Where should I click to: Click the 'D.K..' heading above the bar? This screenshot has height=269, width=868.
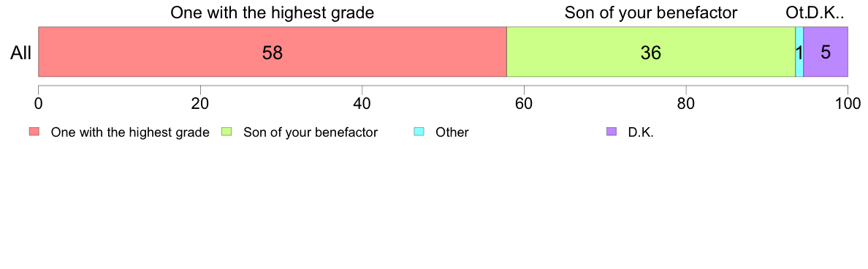point(825,12)
